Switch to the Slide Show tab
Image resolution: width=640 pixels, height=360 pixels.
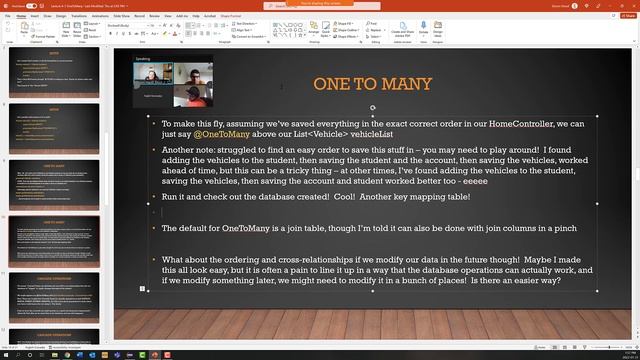pos(121,16)
